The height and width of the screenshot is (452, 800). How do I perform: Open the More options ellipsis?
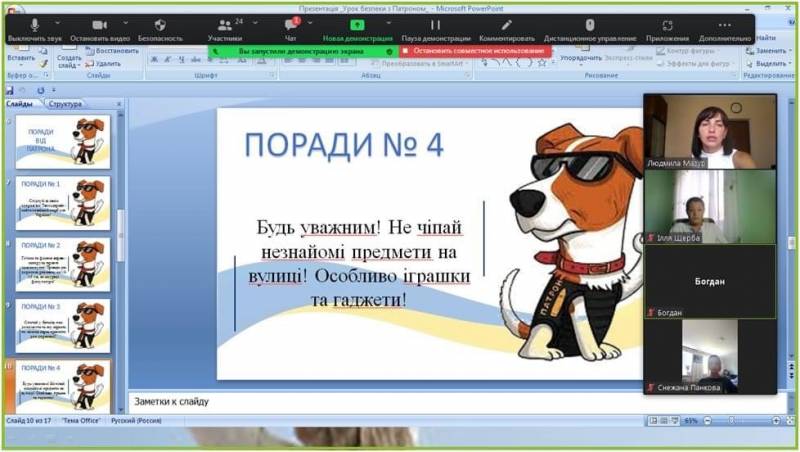(x=725, y=25)
